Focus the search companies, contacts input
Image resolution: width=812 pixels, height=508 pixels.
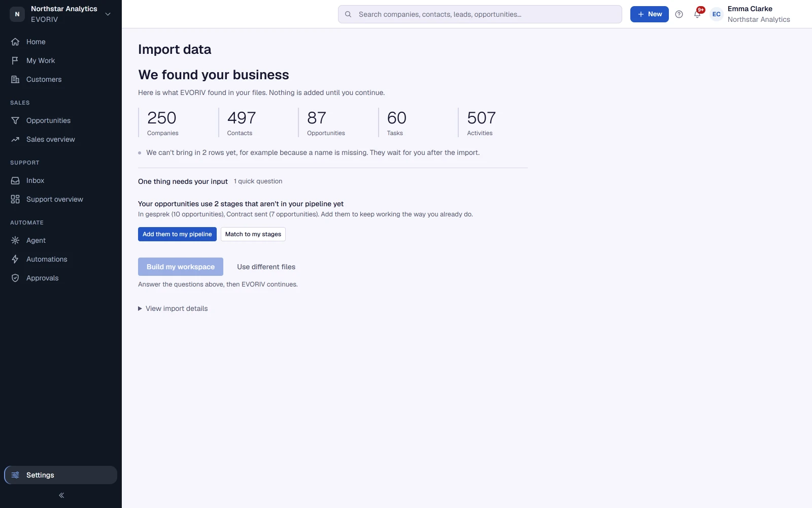click(x=480, y=14)
